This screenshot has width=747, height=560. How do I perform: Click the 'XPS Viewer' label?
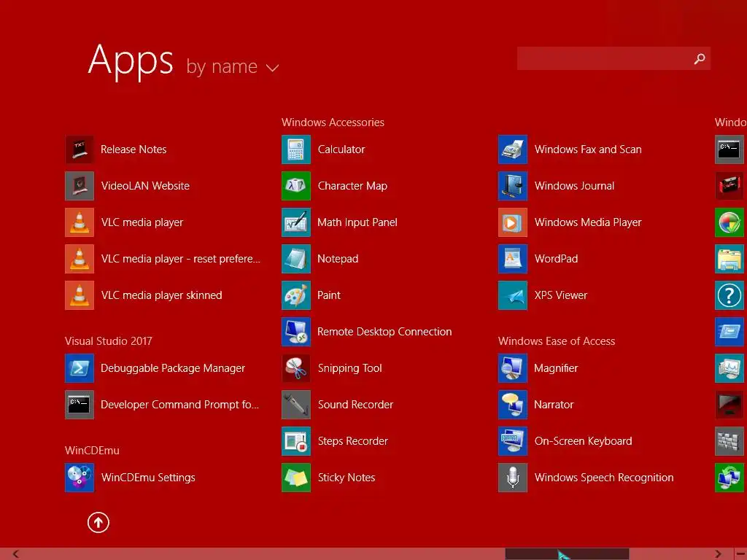point(561,295)
